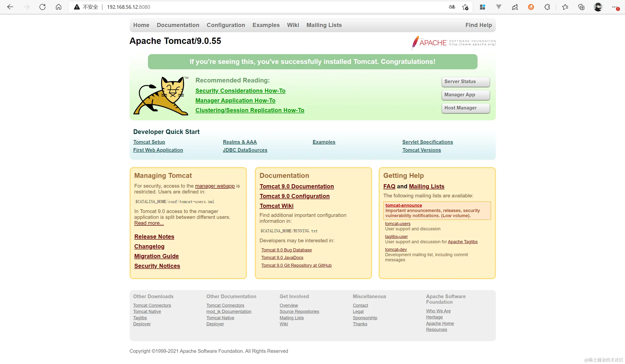Click the translate page icon
Screen dimensions: 625x364
point(452,7)
